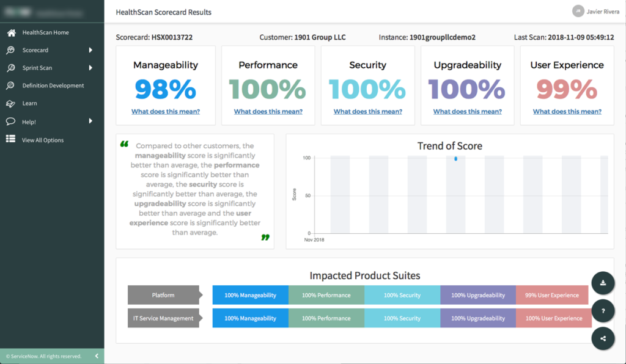Click the question mark floating button
The height and width of the screenshot is (364, 626).
click(603, 311)
